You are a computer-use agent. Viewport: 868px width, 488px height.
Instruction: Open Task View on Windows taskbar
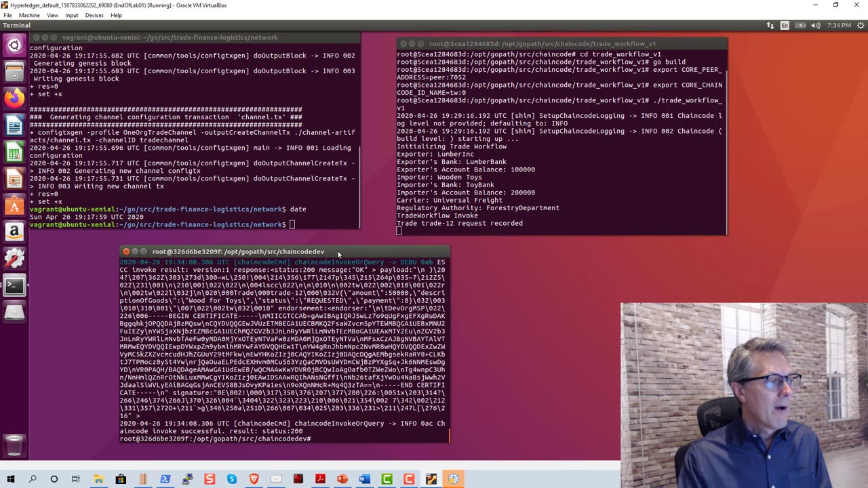76,479
